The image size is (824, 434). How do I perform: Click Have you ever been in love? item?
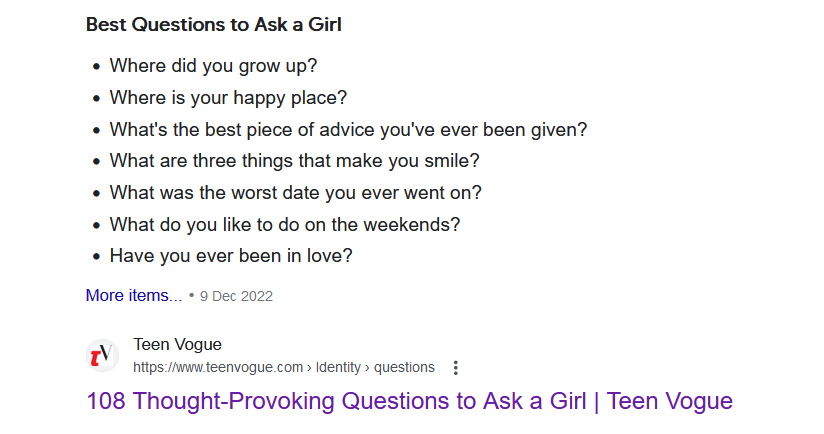click(x=231, y=256)
